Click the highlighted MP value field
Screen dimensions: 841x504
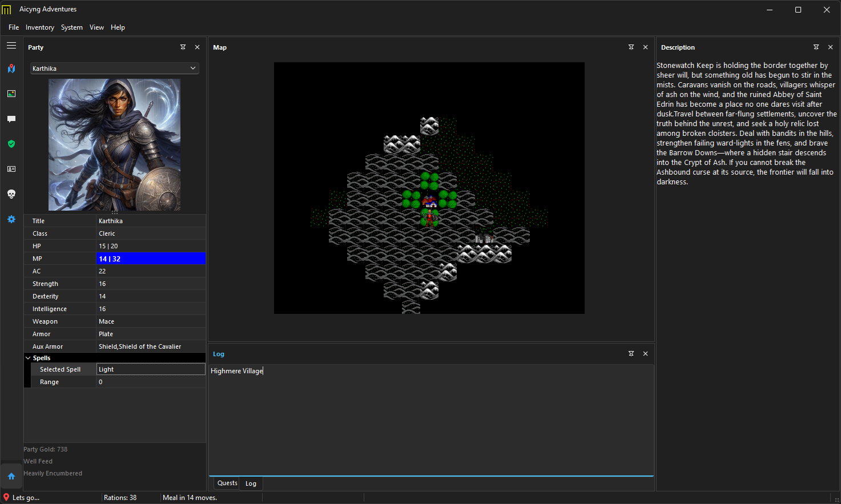click(x=151, y=258)
